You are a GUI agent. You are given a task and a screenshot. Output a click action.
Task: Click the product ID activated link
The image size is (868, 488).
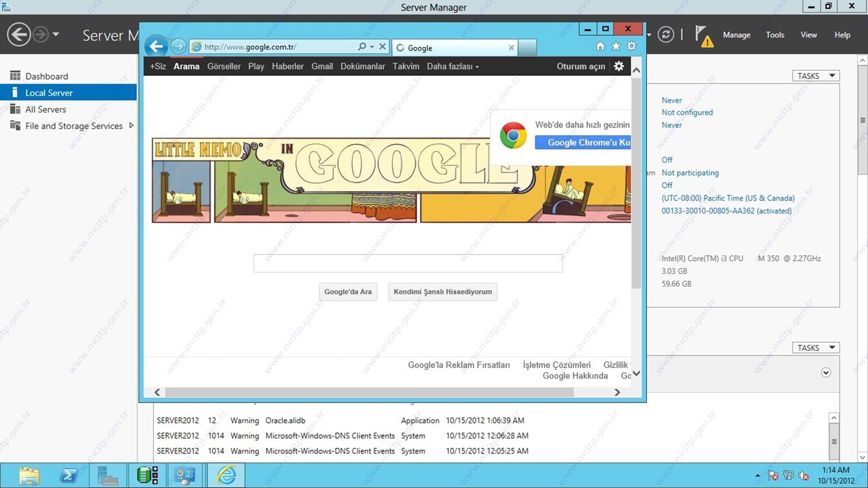coord(726,211)
